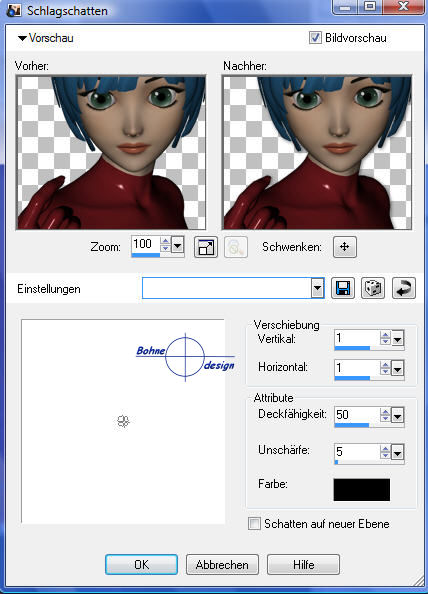Reset settings with the curved arrow icon
This screenshot has width=428, height=594.
(x=403, y=288)
